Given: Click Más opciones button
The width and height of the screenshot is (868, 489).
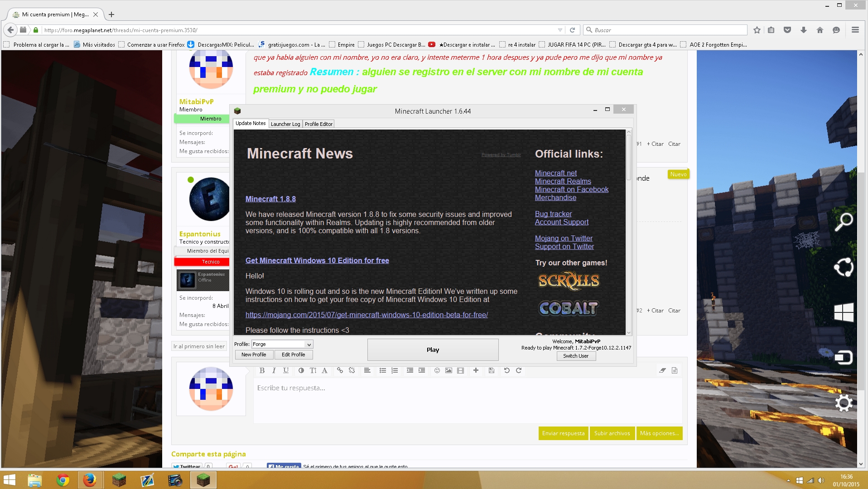Looking at the screenshot, I should point(659,433).
